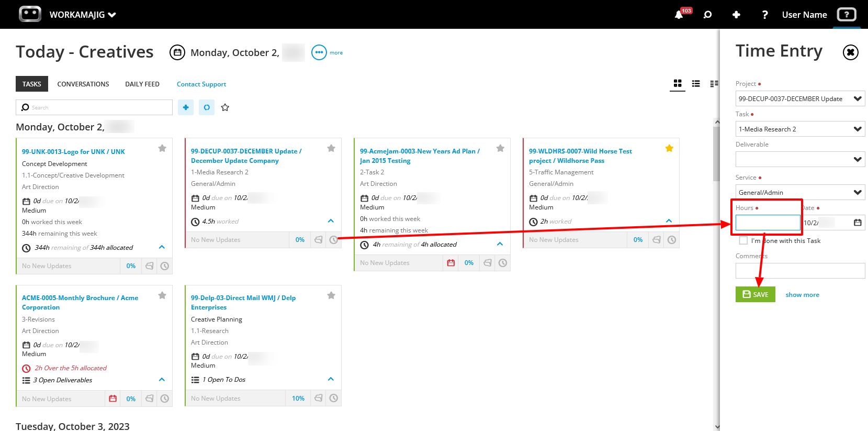The height and width of the screenshot is (431, 868).
Task: Open the conversation icon on Logo for UNK card
Action: click(150, 266)
